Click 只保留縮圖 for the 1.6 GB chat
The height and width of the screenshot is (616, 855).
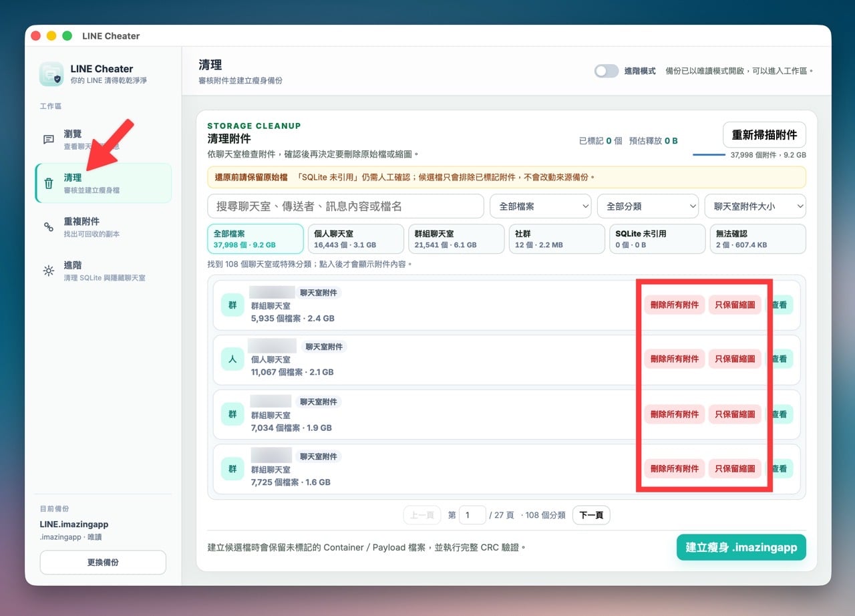pos(735,469)
